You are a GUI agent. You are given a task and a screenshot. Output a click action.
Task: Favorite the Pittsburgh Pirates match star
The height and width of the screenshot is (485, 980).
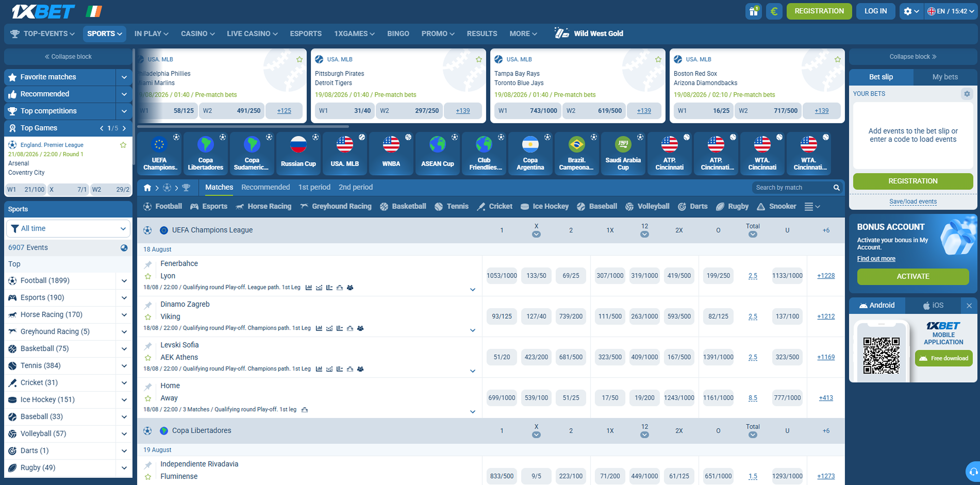479,59
